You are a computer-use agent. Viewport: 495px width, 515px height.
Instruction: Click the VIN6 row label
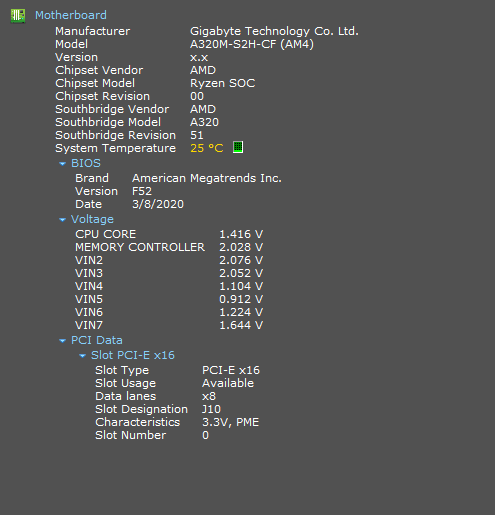coord(89,312)
